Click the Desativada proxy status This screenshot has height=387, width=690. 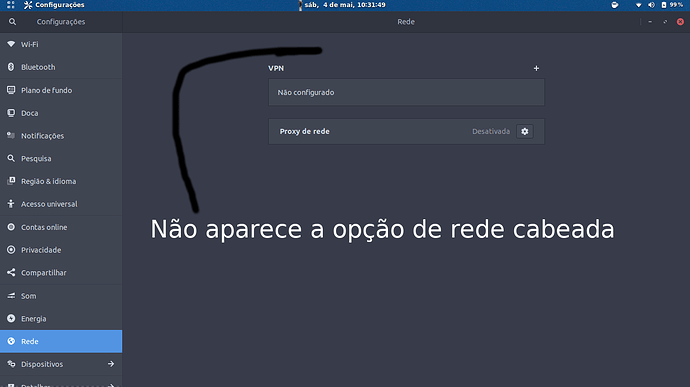(x=491, y=131)
